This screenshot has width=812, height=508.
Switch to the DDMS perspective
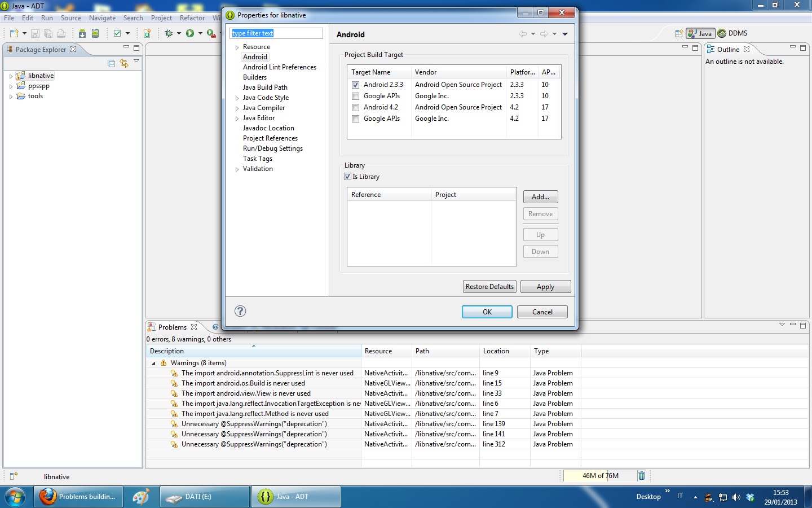tap(732, 33)
